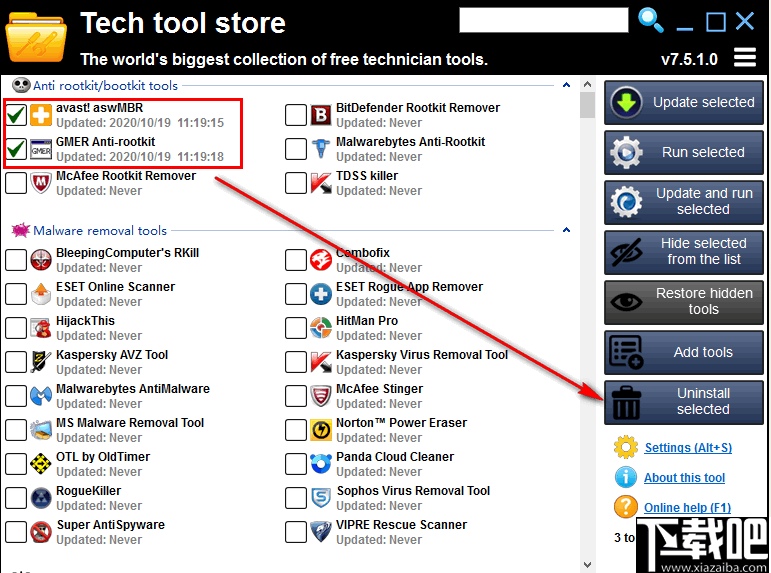The height and width of the screenshot is (573, 771).
Task: Click the Malware removal tools header label
Action: click(100, 230)
